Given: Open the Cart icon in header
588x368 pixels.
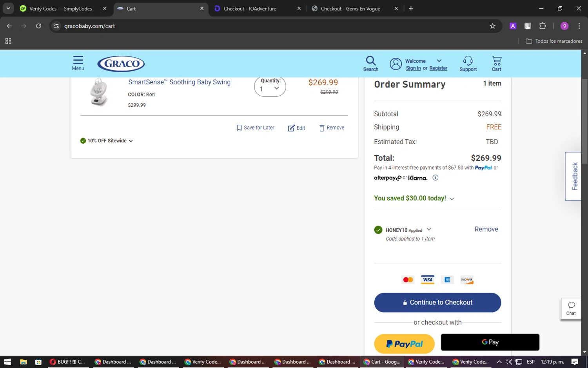Looking at the screenshot, I should point(497,64).
